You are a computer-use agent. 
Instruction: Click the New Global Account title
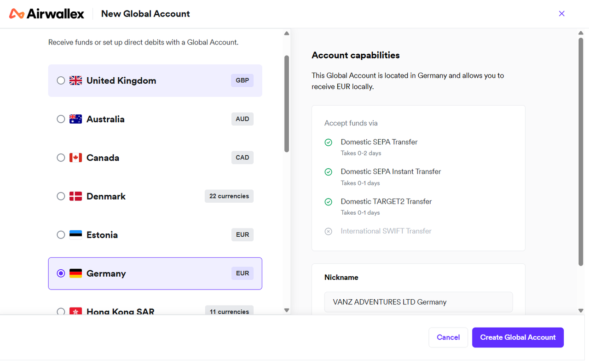click(145, 14)
